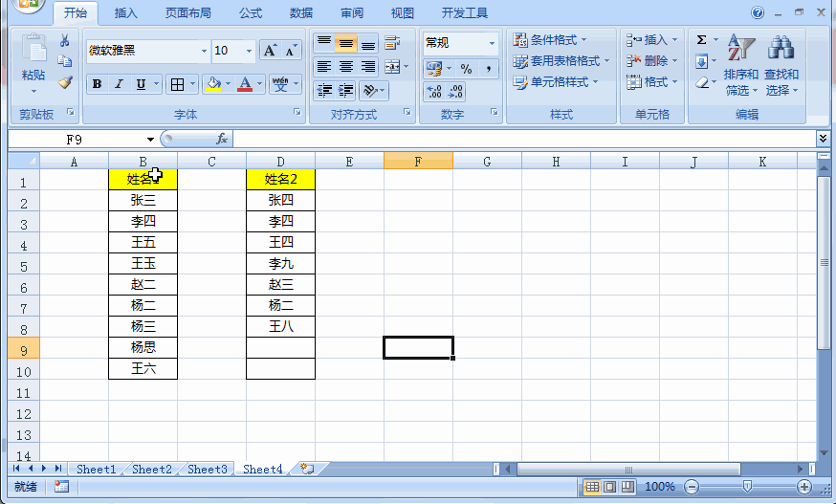Open the font name dropdown 微软雅黑

(204, 52)
